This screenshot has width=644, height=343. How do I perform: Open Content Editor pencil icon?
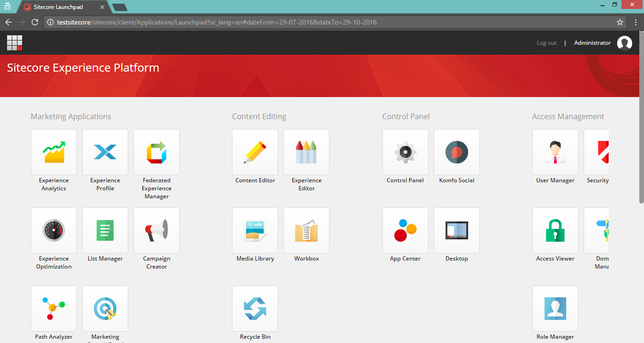point(255,152)
